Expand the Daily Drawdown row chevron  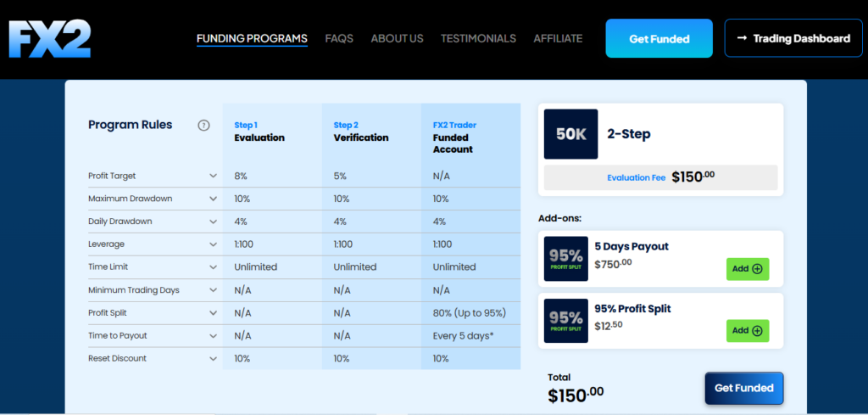coord(213,222)
